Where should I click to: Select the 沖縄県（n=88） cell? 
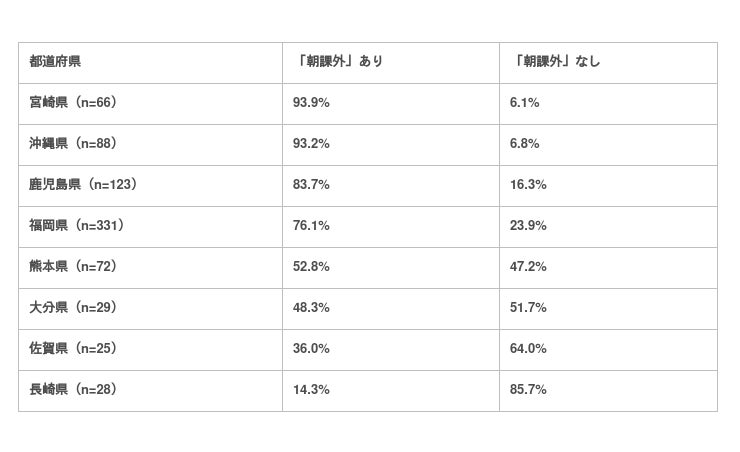74,144
